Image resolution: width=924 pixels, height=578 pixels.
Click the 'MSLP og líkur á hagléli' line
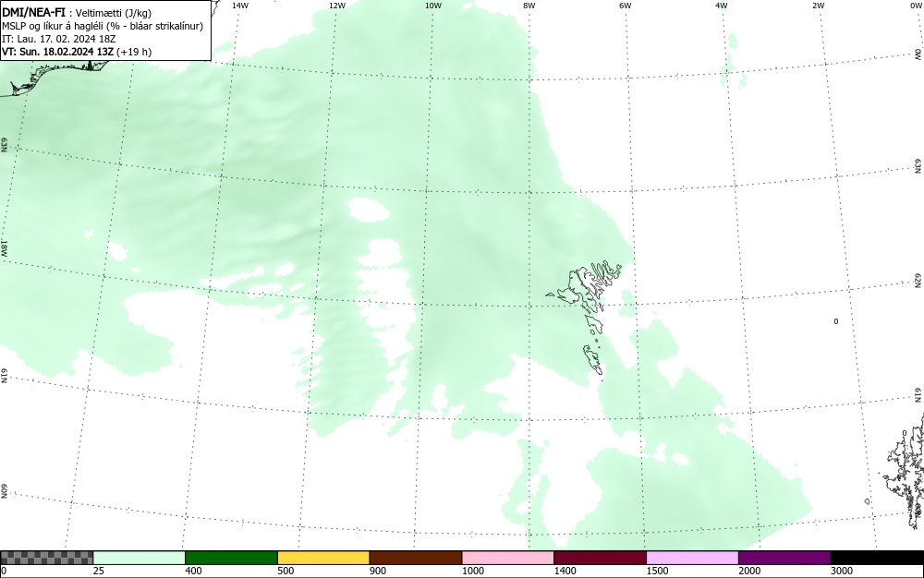[53, 26]
